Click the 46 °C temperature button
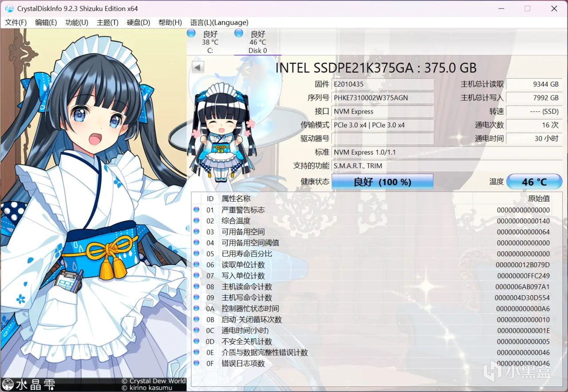Screen dimensions: 568x392 click(x=534, y=182)
